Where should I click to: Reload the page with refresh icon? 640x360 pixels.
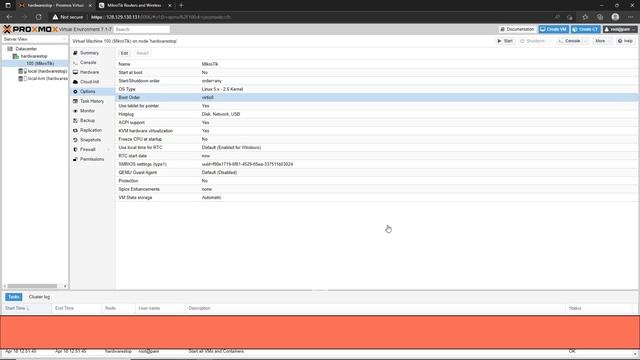coord(38,17)
